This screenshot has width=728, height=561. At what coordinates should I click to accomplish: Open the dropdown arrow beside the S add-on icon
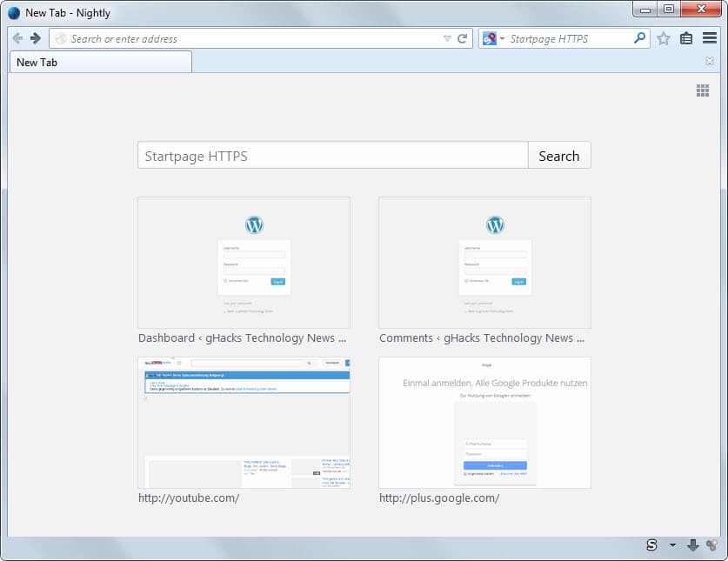click(672, 544)
